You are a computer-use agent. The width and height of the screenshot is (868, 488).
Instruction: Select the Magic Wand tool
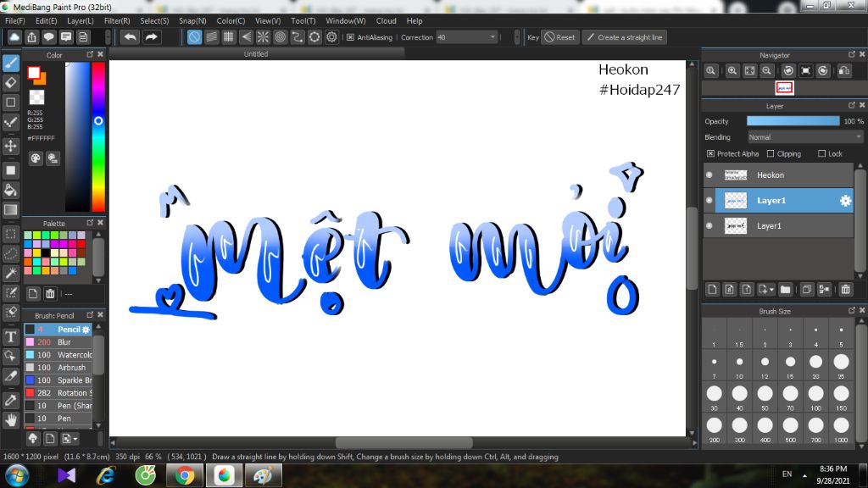(x=10, y=273)
